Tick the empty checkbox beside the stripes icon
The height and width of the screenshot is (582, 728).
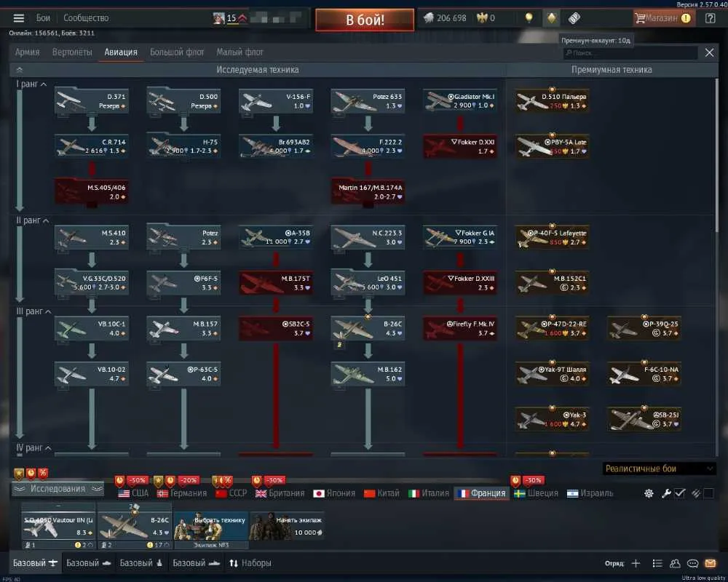708,493
